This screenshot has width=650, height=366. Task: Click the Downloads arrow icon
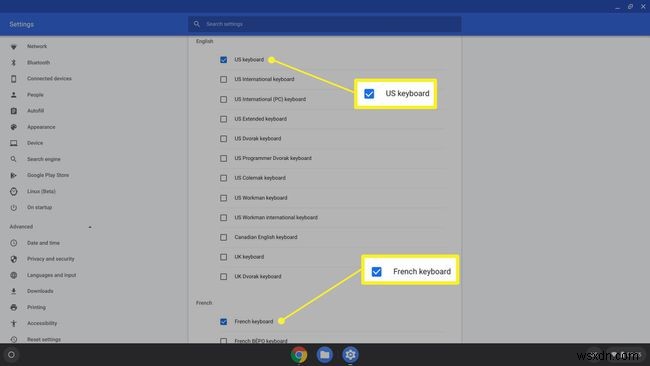coord(14,291)
